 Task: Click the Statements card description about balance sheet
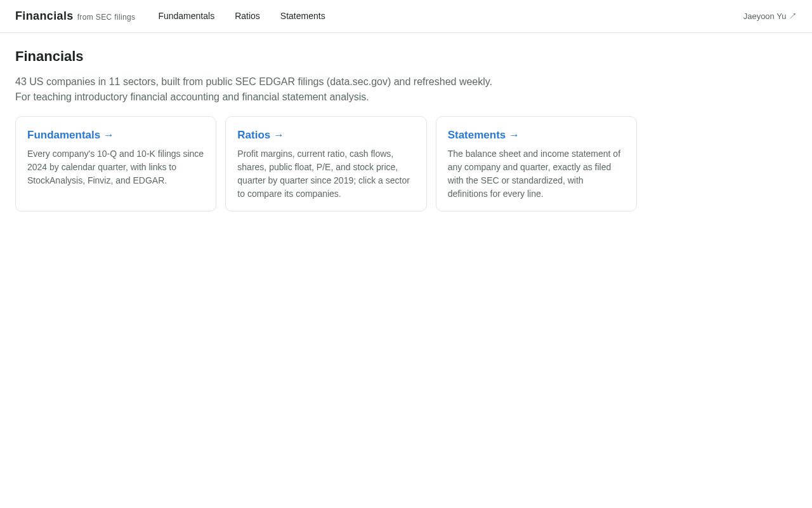[535, 174]
